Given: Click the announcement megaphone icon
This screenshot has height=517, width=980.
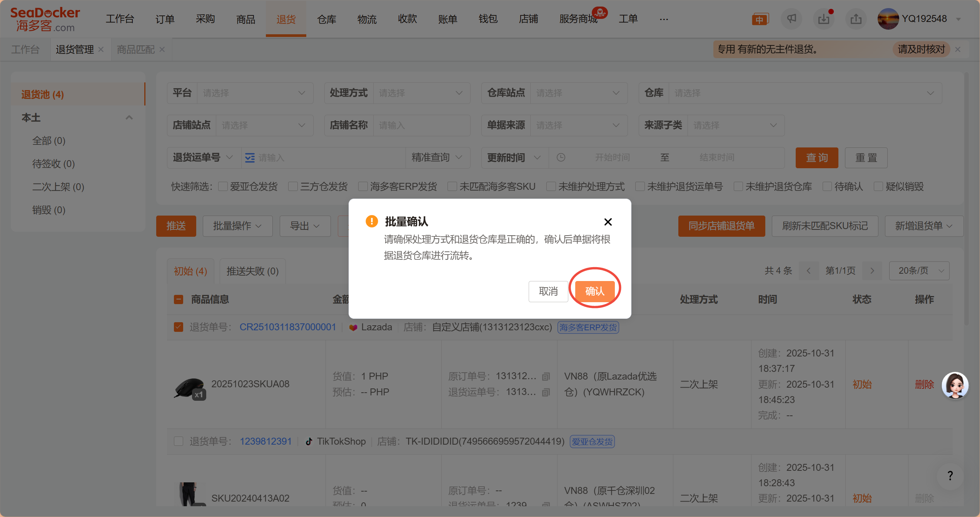Looking at the screenshot, I should coord(791,19).
